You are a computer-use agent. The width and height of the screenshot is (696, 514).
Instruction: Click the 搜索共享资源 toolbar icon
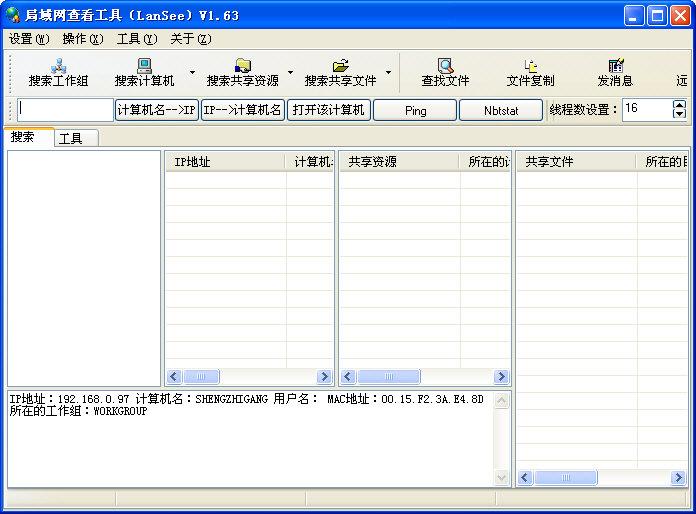click(x=243, y=66)
